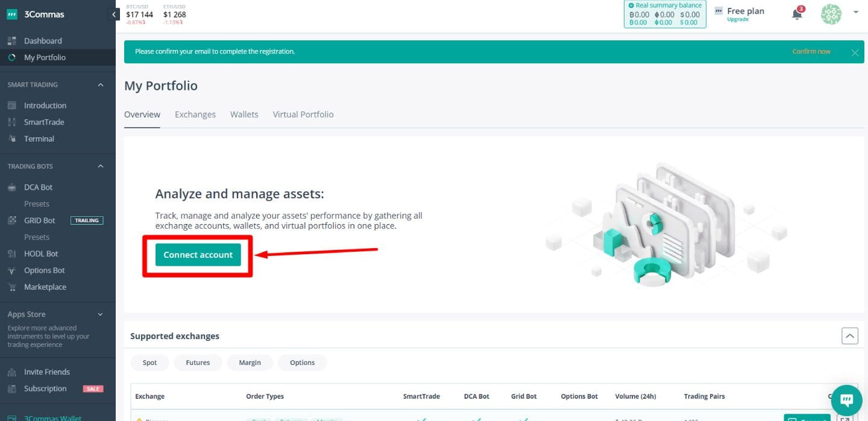Click the 3Commas logo icon
Image resolution: width=868 pixels, height=421 pixels.
click(x=12, y=14)
